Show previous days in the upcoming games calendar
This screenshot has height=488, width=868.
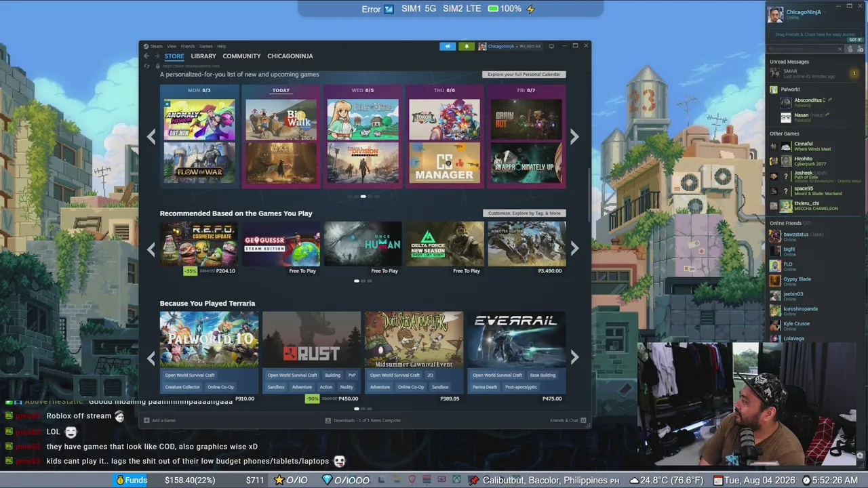(151, 136)
